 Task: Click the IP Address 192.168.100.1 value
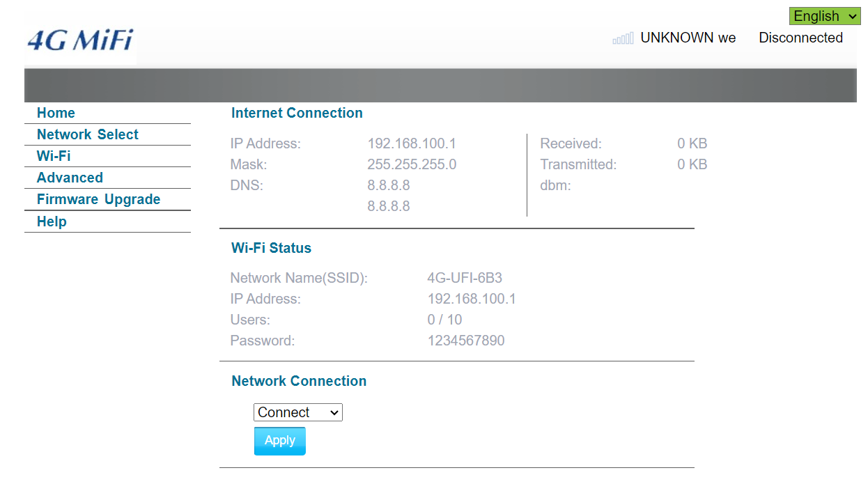tap(412, 143)
